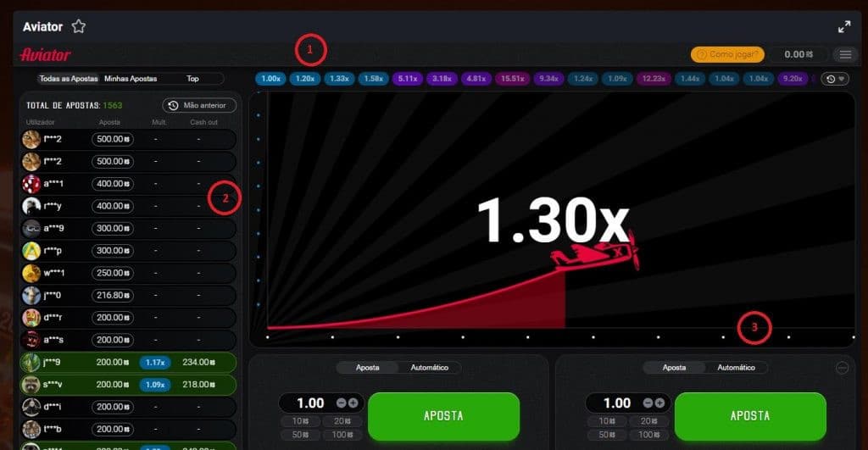Open the Top tab

click(x=193, y=79)
